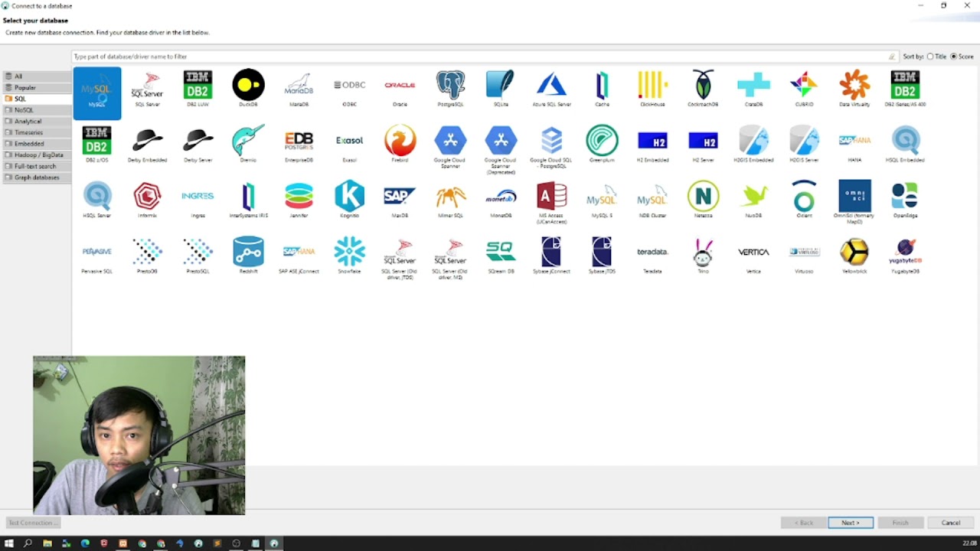This screenshot has width=980, height=551.
Task: Choose the Trino bunny icon
Action: (703, 256)
